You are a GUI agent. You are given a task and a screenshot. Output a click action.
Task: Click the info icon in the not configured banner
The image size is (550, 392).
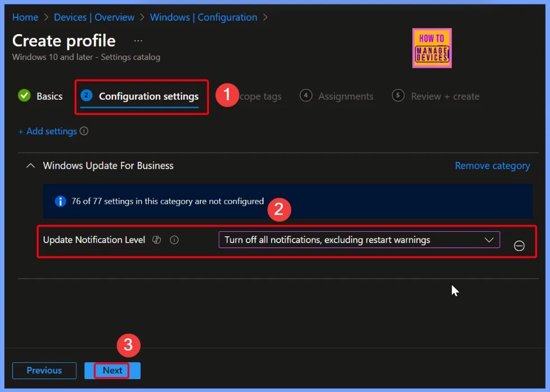coord(60,201)
